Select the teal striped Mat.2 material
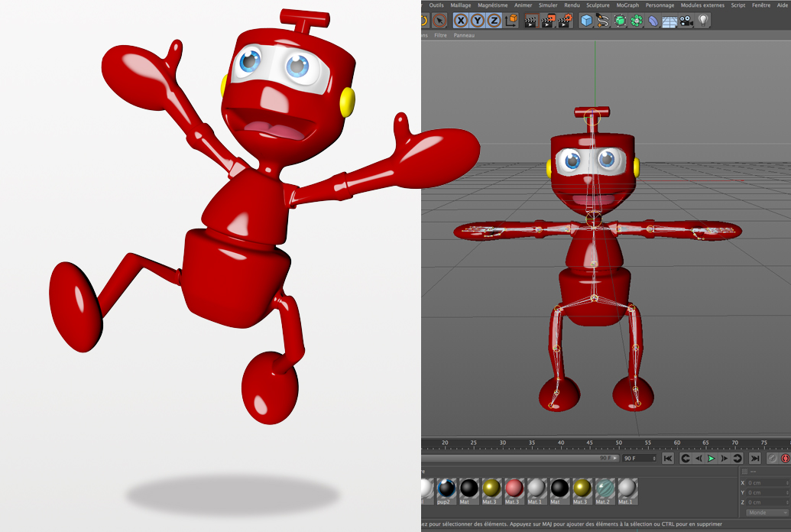The image size is (791, 532). (x=605, y=491)
